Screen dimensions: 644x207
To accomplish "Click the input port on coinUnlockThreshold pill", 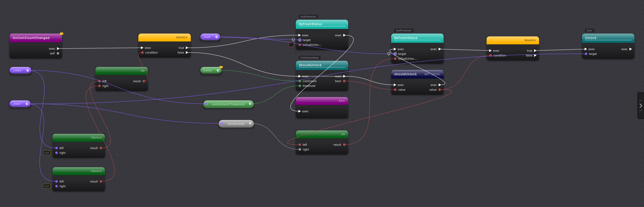I will tap(207, 104).
